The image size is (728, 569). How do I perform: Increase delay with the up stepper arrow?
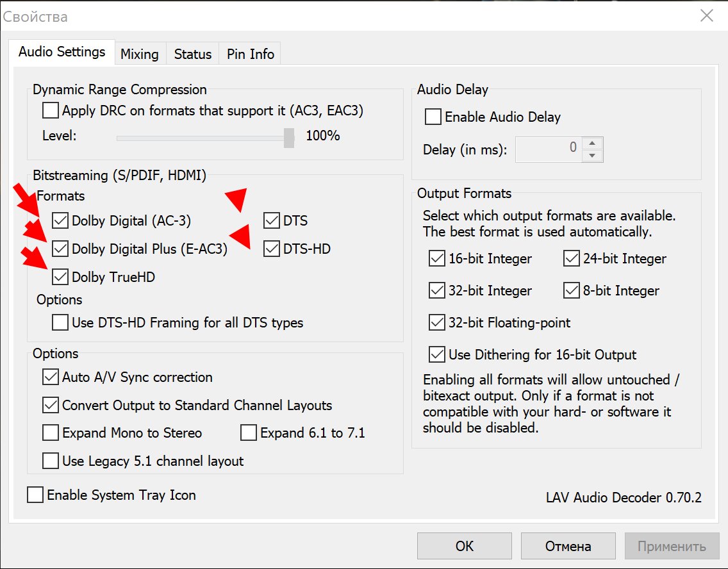pos(592,144)
